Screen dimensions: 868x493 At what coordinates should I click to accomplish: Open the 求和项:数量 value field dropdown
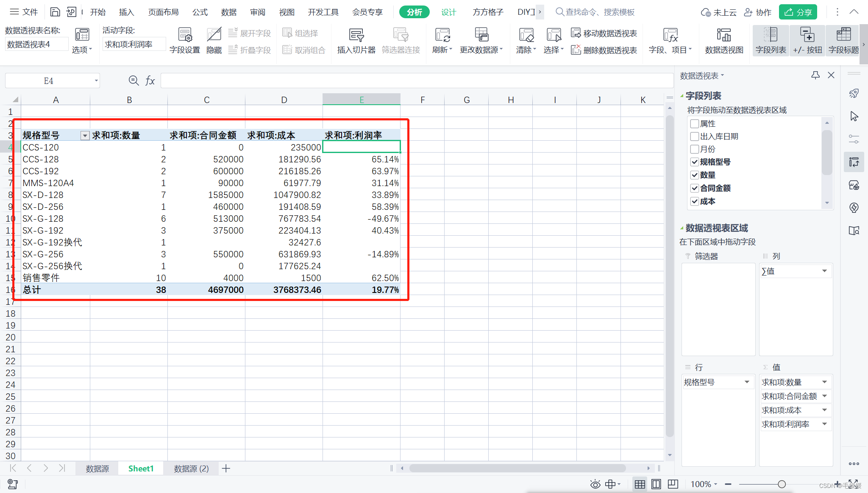point(824,382)
